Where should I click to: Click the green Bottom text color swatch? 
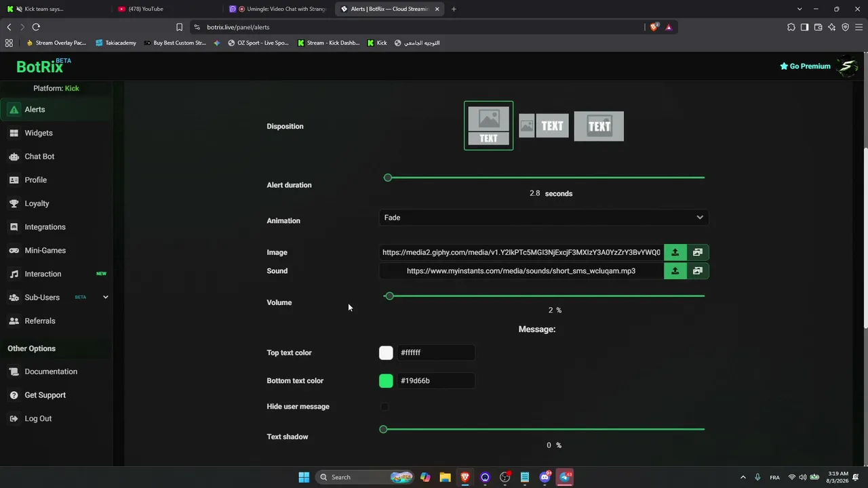tap(386, 381)
